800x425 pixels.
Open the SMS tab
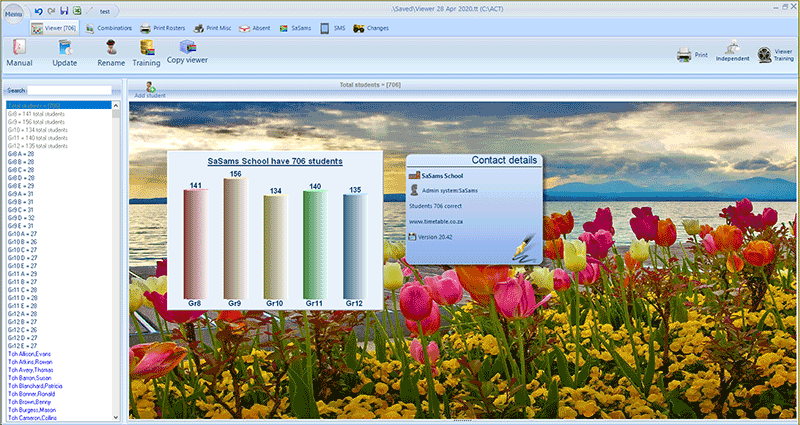(333, 29)
